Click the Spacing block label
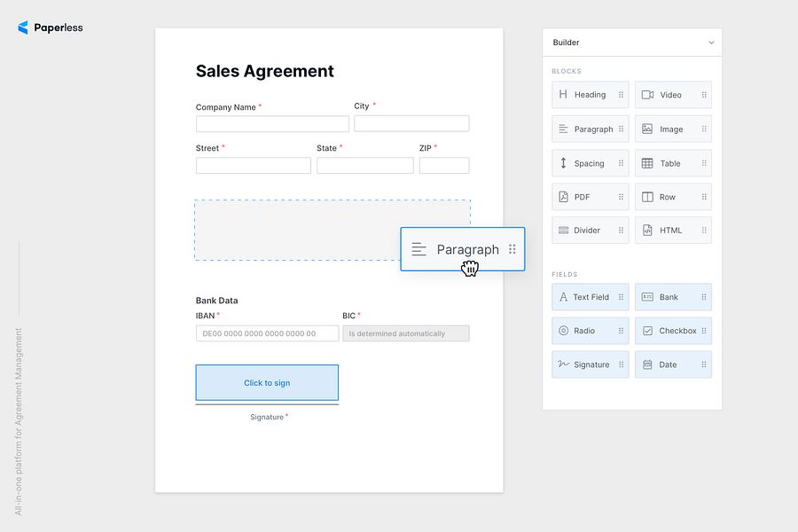798x532 pixels. 589,163
